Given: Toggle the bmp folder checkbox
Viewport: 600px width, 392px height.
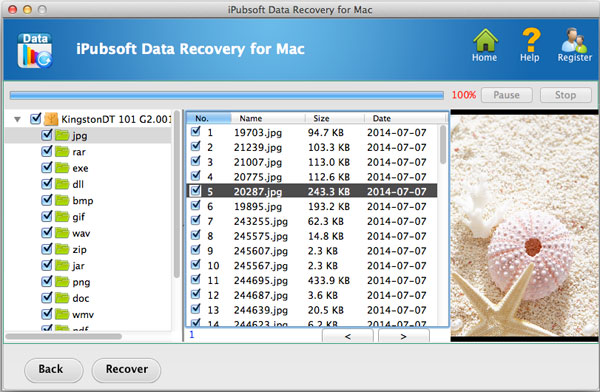Looking at the screenshot, I should [x=47, y=200].
